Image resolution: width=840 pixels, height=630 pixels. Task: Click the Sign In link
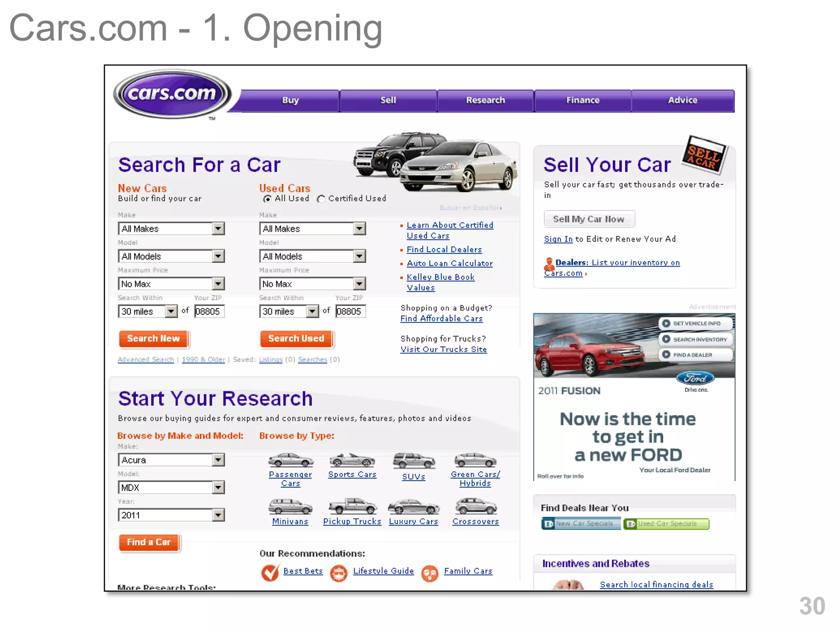pyautogui.click(x=558, y=239)
